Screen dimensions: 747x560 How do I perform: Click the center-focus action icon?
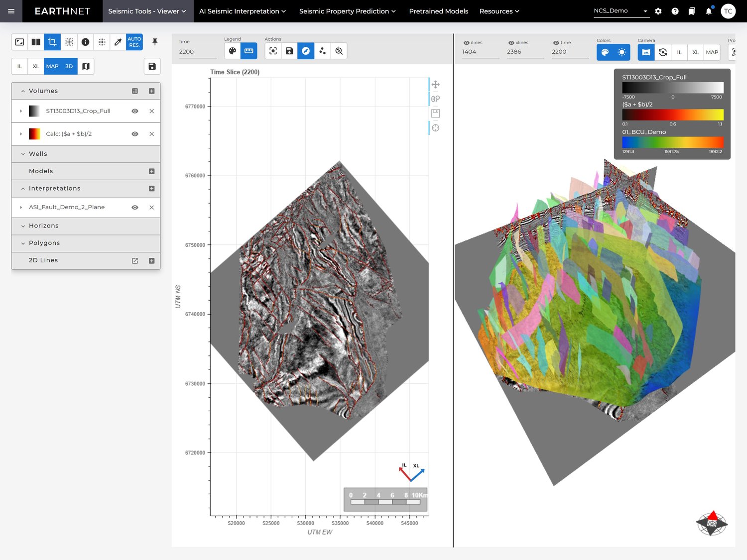(x=273, y=51)
